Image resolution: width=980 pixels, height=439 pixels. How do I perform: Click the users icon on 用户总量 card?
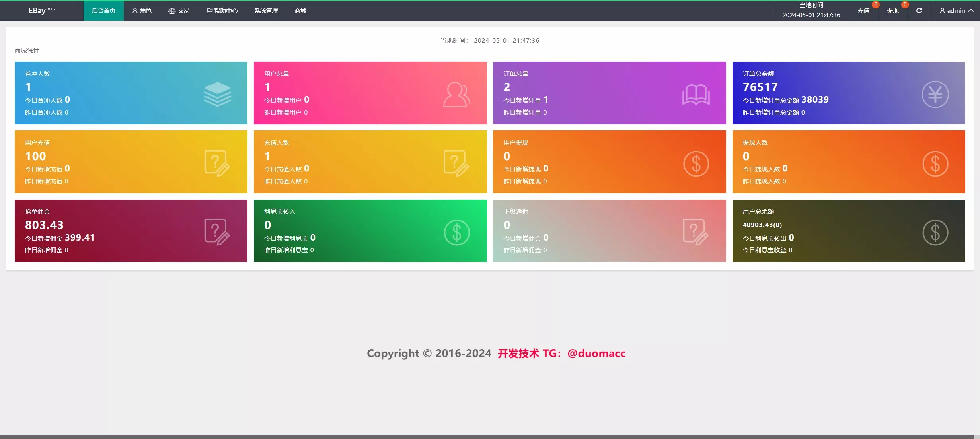[x=456, y=95]
